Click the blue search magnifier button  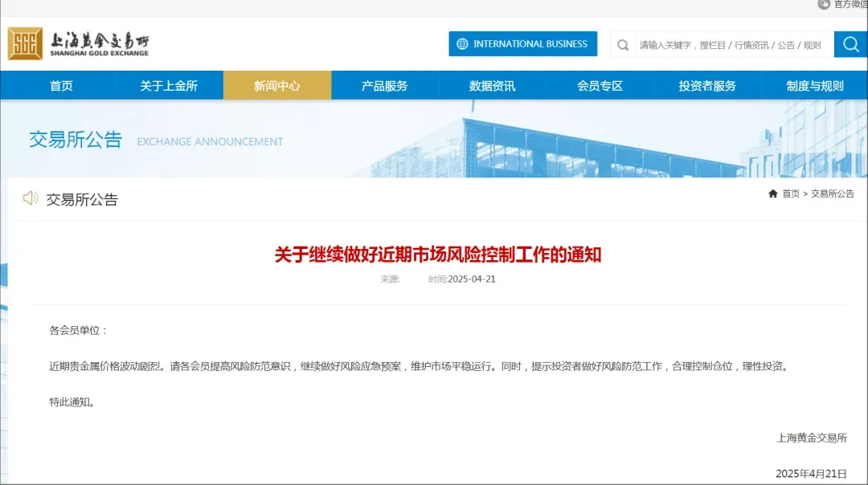click(x=850, y=44)
